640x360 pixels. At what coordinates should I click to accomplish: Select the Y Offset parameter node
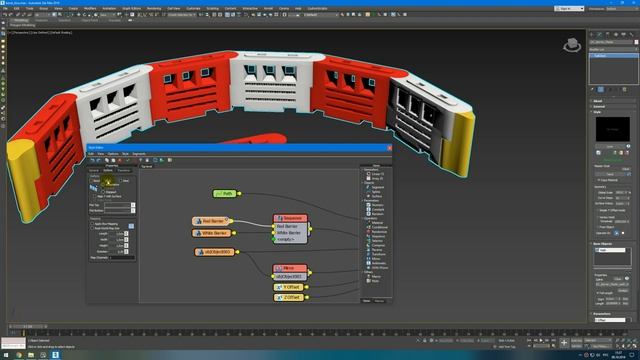[x=289, y=287]
